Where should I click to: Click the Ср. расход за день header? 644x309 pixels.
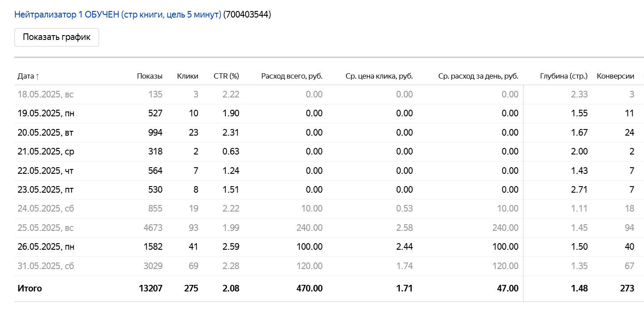coord(478,76)
